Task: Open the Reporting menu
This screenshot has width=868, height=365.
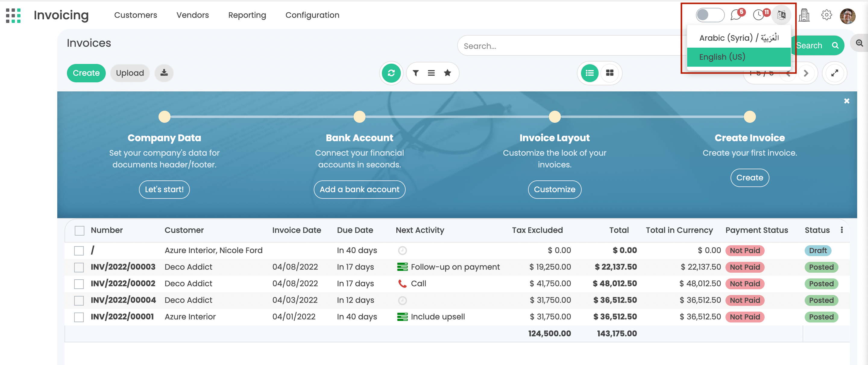Action: pos(247,15)
